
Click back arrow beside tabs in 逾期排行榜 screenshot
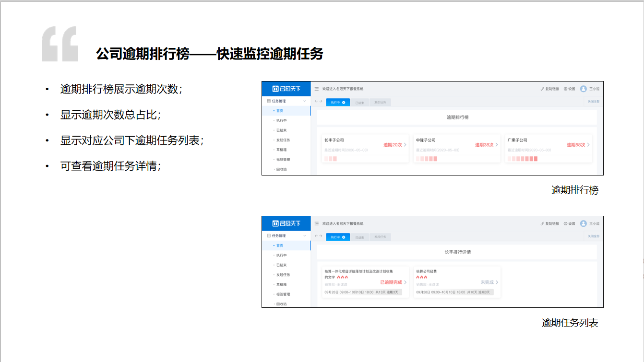tap(316, 101)
